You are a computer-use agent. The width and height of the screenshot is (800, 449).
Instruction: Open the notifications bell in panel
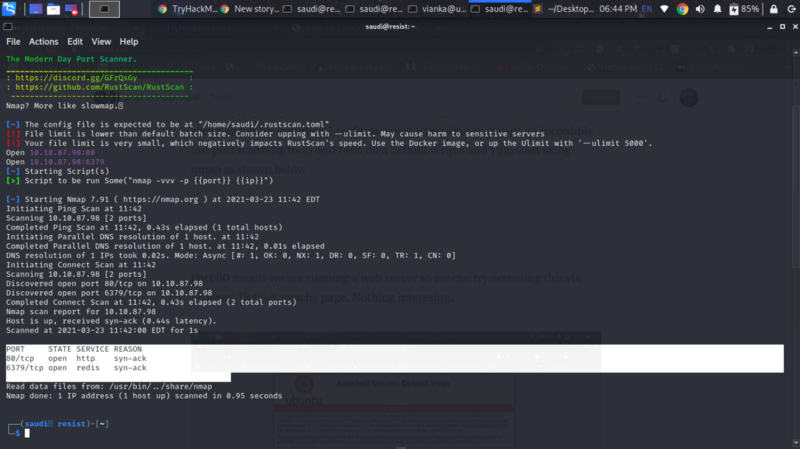[717, 9]
